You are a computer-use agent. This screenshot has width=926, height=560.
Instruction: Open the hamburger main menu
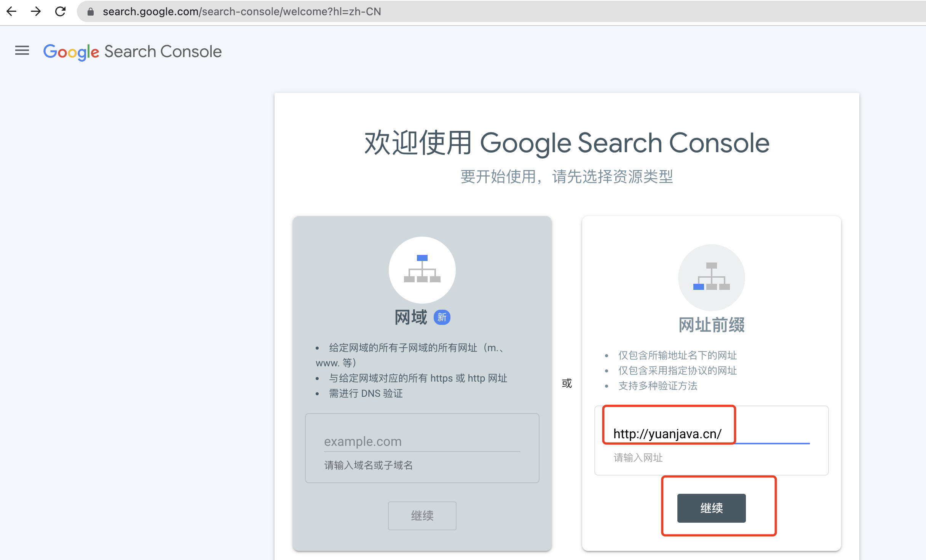[22, 51]
